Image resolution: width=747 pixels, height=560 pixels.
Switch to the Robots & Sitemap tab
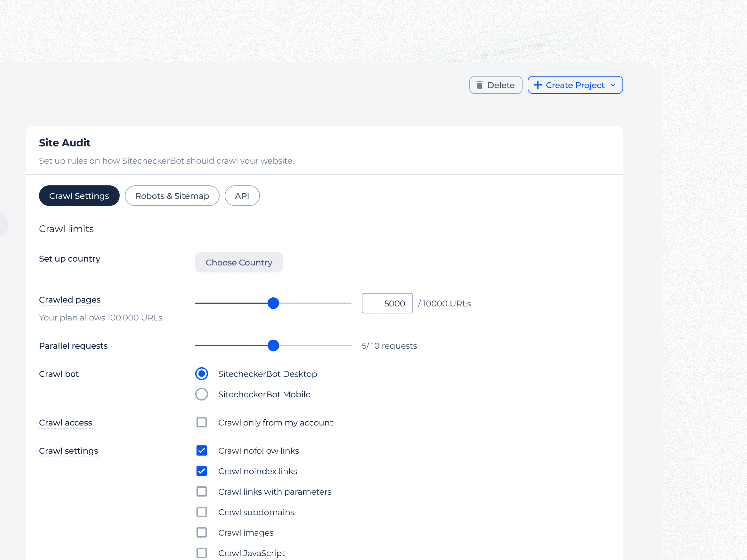(172, 196)
